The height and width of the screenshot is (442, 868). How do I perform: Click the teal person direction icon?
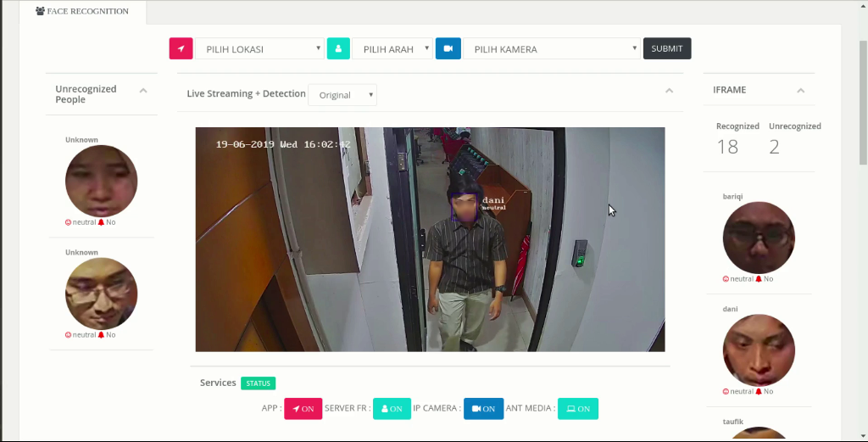coord(338,49)
